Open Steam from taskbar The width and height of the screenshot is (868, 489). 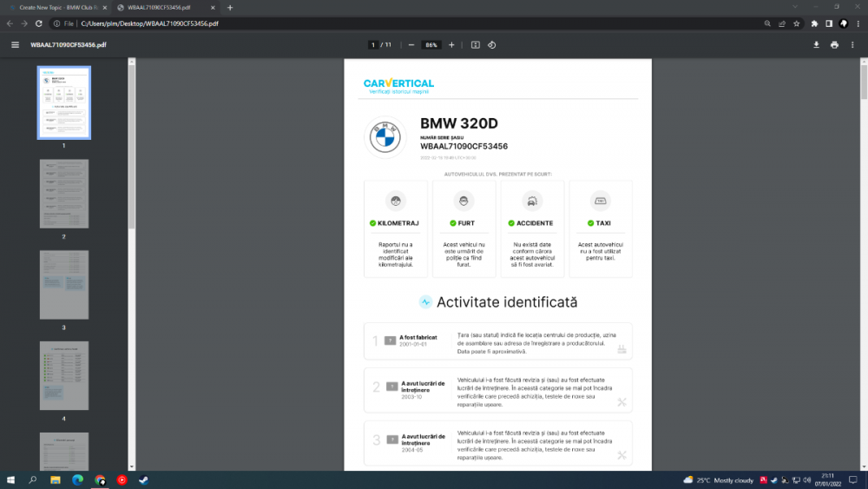[144, 480]
